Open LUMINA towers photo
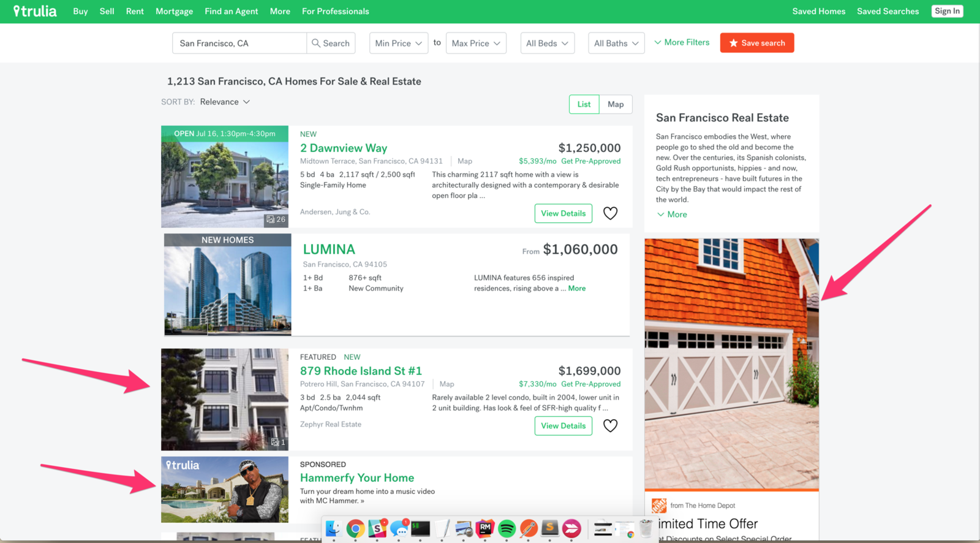The image size is (980, 543). click(x=228, y=284)
